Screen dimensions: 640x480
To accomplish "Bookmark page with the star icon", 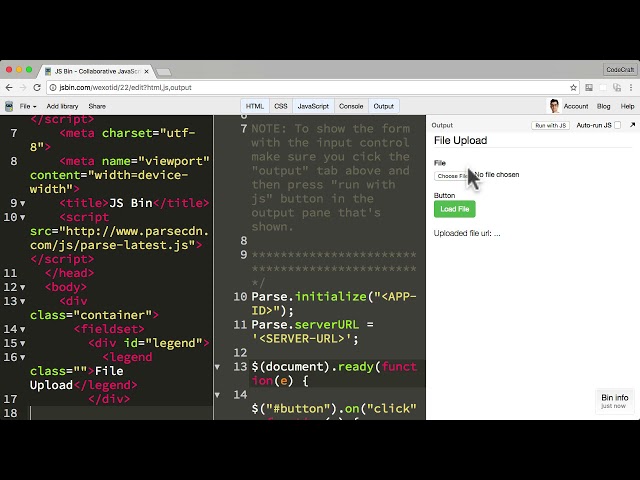I will click(x=573, y=87).
